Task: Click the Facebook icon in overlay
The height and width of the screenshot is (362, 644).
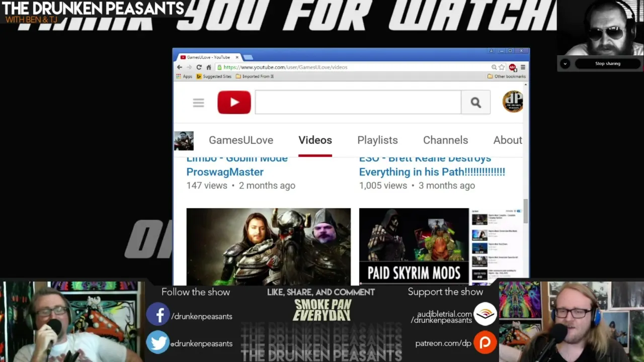Action: click(x=158, y=315)
